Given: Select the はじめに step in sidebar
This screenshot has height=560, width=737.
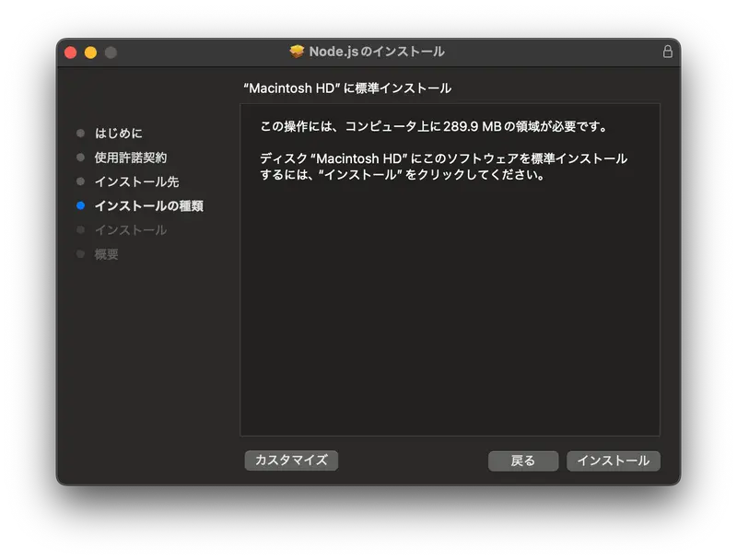Looking at the screenshot, I should click(x=119, y=134).
